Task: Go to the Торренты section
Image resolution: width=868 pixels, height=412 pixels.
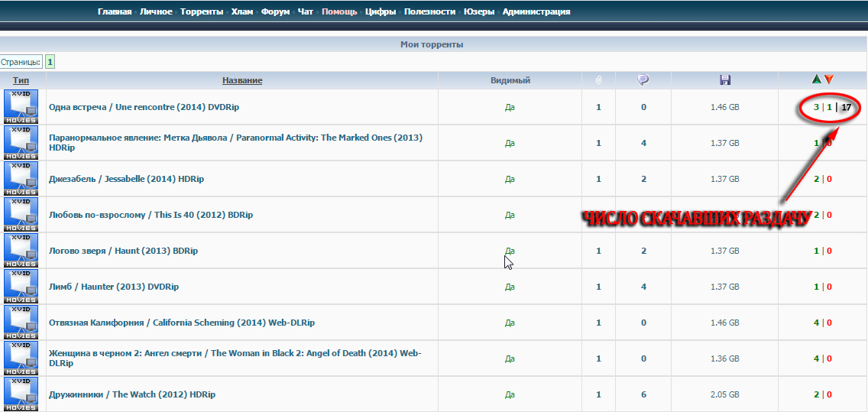Action: click(x=202, y=11)
